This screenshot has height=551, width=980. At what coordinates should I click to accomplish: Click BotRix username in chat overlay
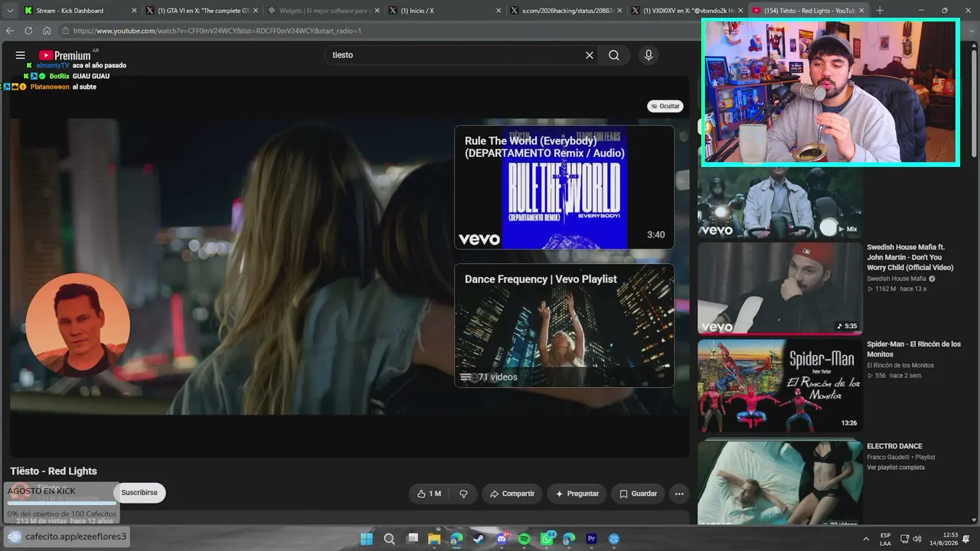tap(60, 77)
